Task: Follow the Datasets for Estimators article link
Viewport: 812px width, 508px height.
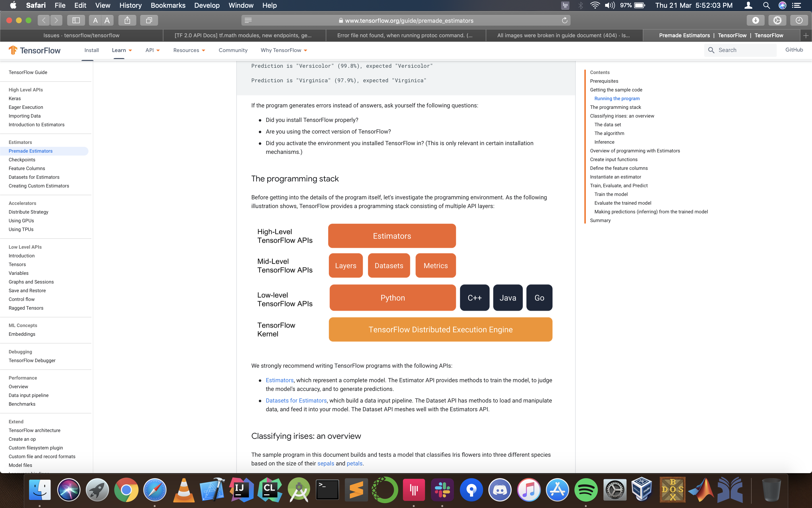Action: click(x=296, y=401)
